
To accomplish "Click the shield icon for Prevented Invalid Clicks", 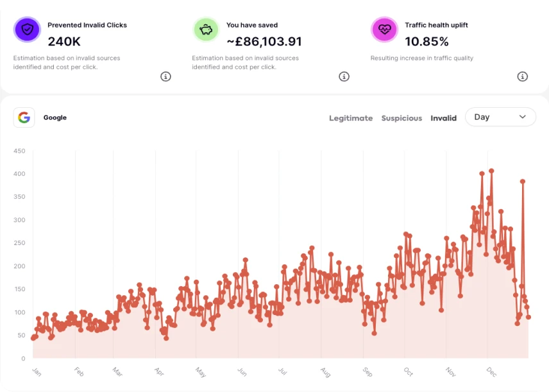I will pyautogui.click(x=28, y=30).
